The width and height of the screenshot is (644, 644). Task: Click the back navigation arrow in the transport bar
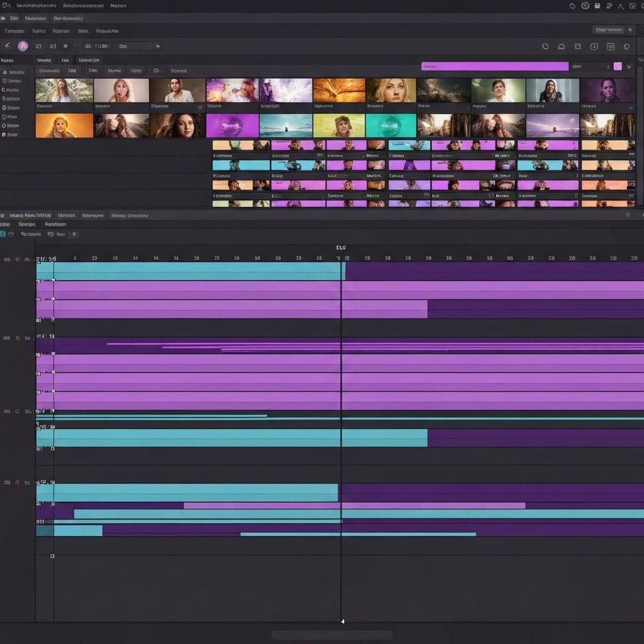(x=8, y=45)
